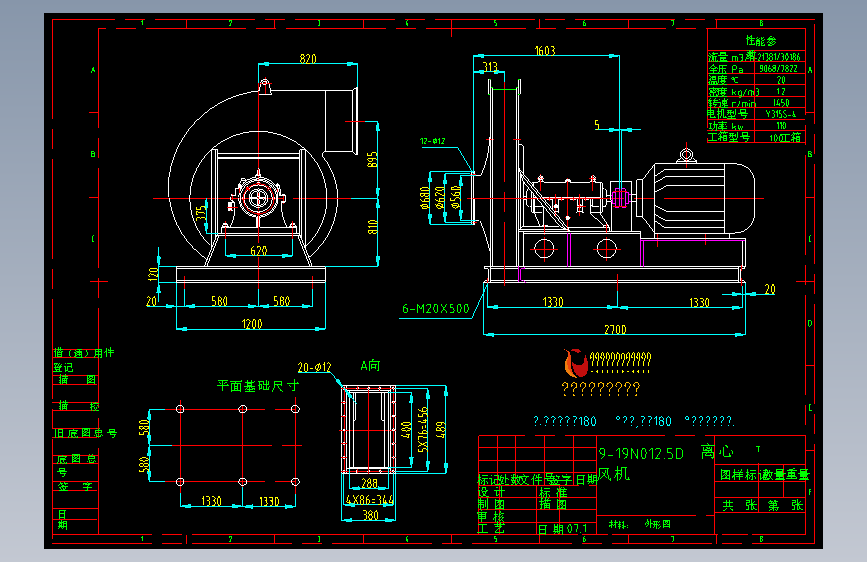Click the 895 vertical dimension
Screen dimensions: 867x562
pos(372,159)
